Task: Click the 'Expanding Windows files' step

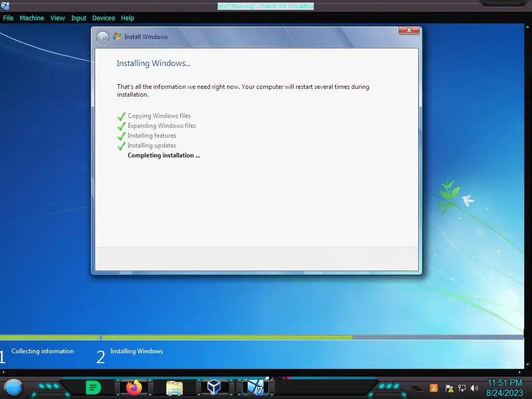Action: tap(162, 126)
